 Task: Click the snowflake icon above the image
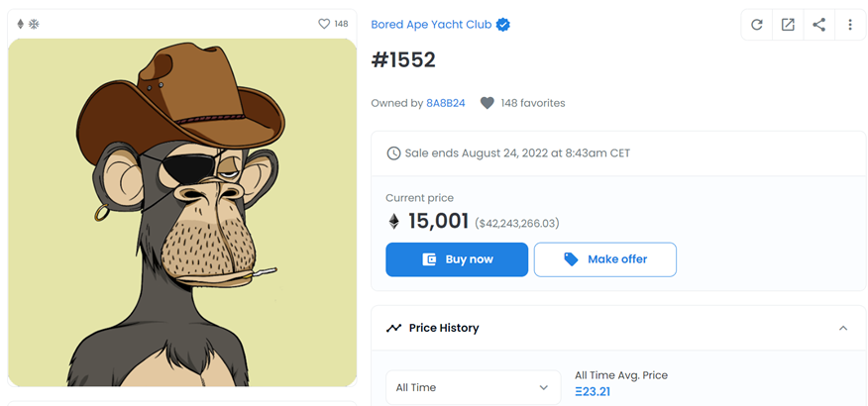pos(33,24)
